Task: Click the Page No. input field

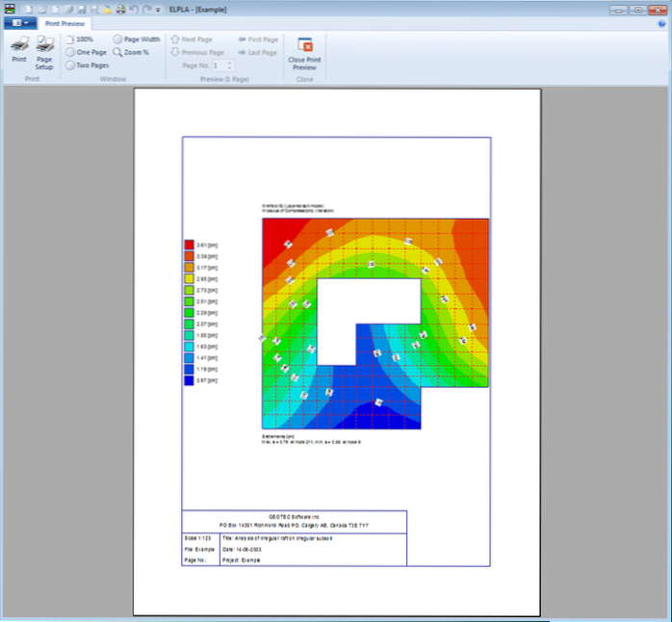Action: (x=216, y=65)
